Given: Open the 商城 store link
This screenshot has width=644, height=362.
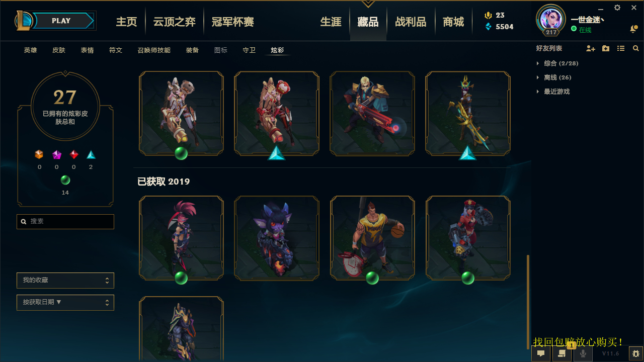Looking at the screenshot, I should tap(453, 22).
